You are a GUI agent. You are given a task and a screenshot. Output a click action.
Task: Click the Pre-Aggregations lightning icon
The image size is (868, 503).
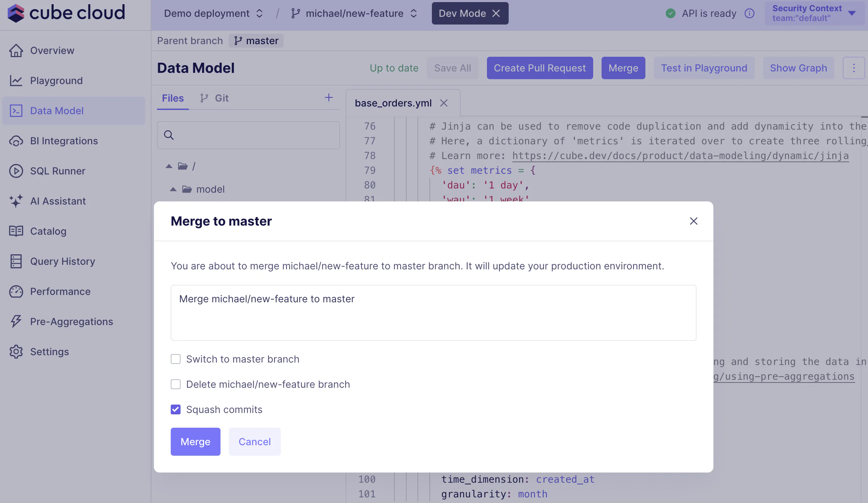click(16, 322)
